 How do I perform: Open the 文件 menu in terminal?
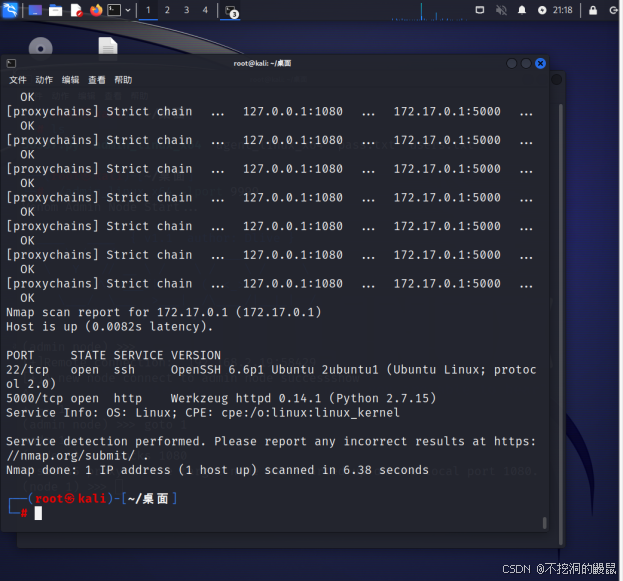[18, 80]
